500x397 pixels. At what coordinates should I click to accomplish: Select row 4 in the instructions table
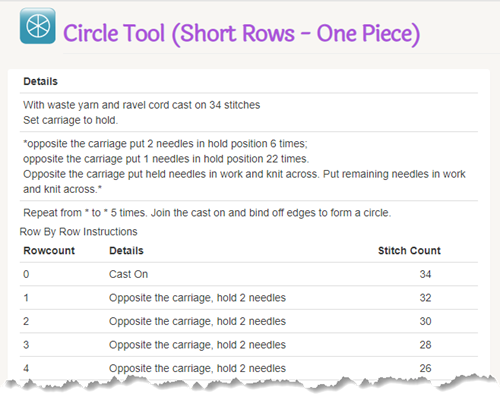pos(249,368)
